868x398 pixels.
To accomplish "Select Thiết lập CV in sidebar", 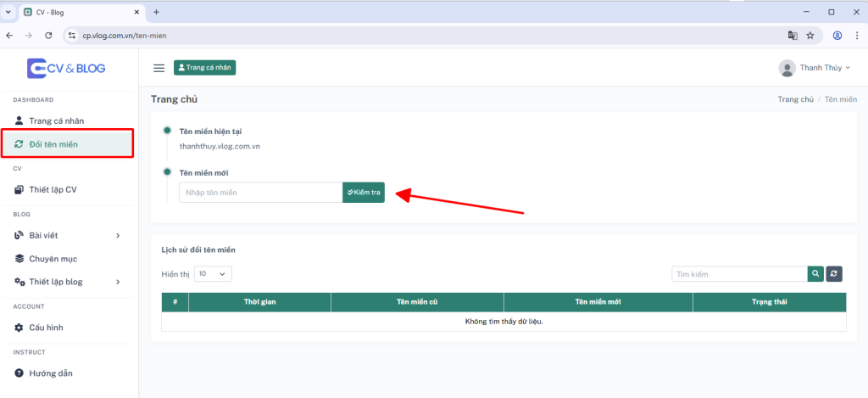I will coord(53,189).
